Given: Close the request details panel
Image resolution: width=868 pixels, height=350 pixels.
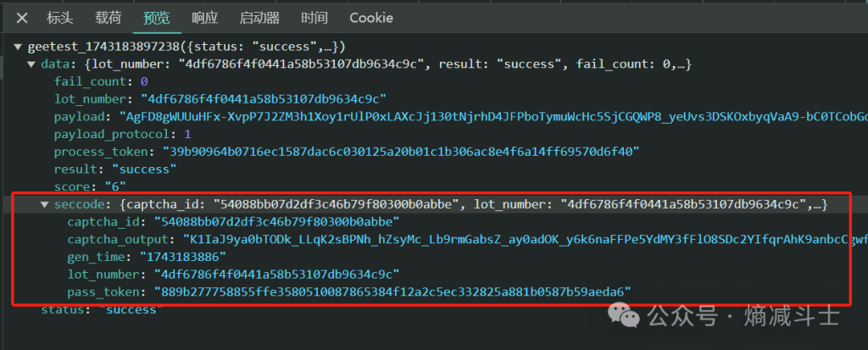Looking at the screenshot, I should point(23,18).
